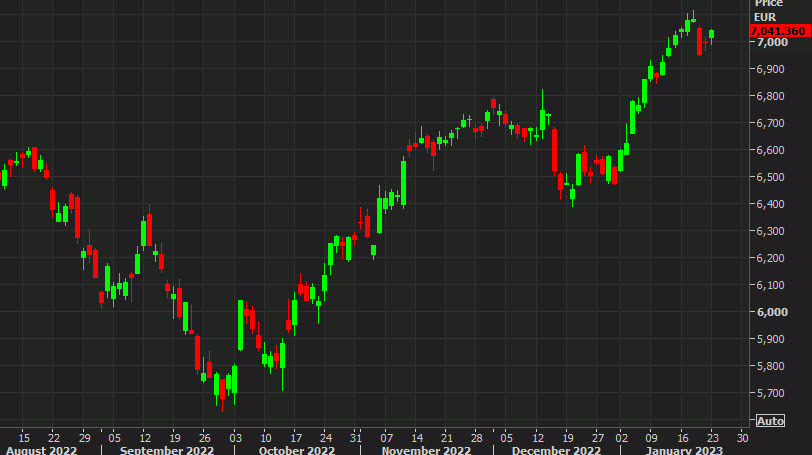This screenshot has height=455, width=812.
Task: Click the date tick 31 in October
Action: [355, 438]
